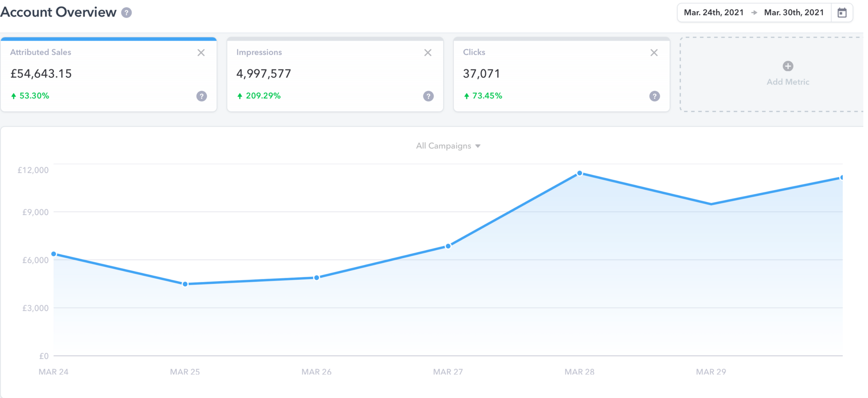Click the Mar. 24th, 2021 start date

(713, 13)
